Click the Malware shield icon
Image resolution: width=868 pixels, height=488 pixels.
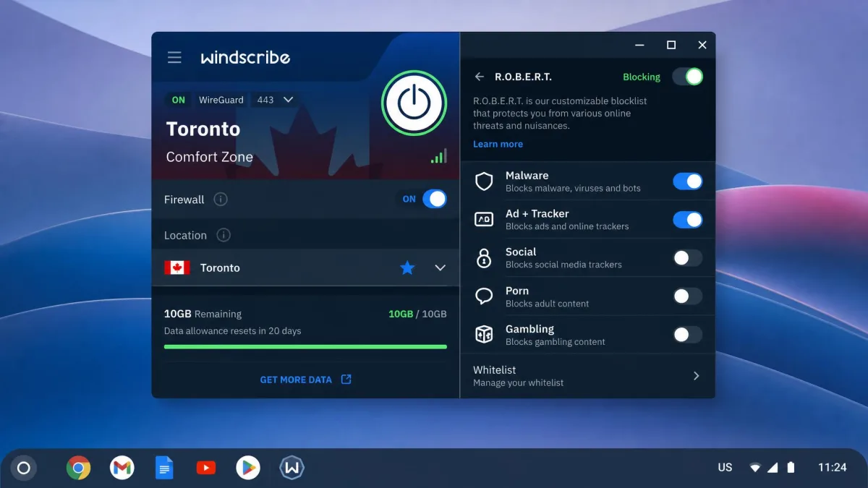(x=484, y=181)
